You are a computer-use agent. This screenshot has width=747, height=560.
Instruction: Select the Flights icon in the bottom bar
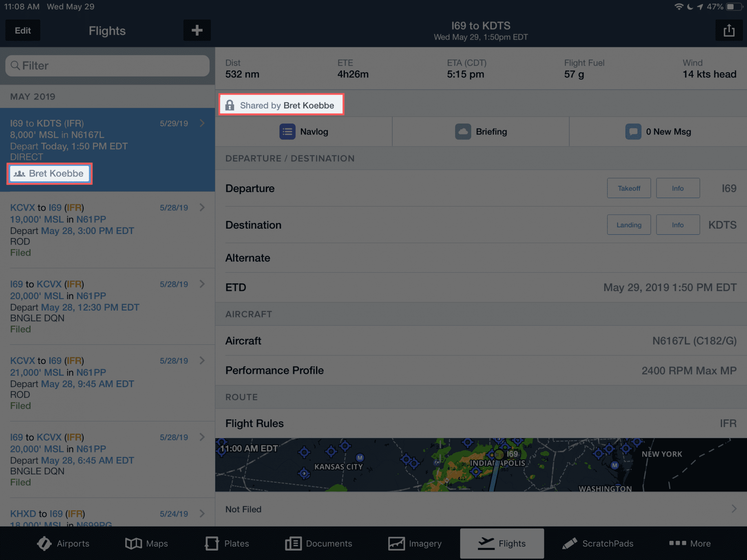(x=502, y=543)
